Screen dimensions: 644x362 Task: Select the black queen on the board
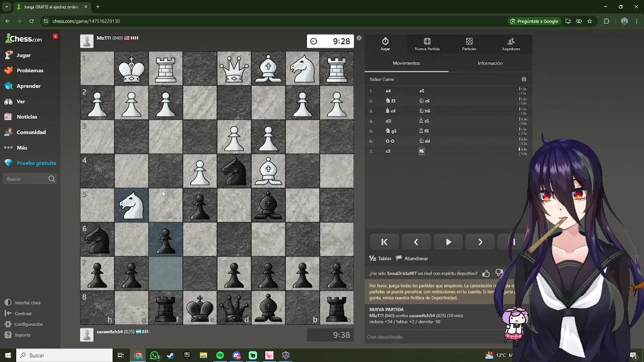[234, 308]
